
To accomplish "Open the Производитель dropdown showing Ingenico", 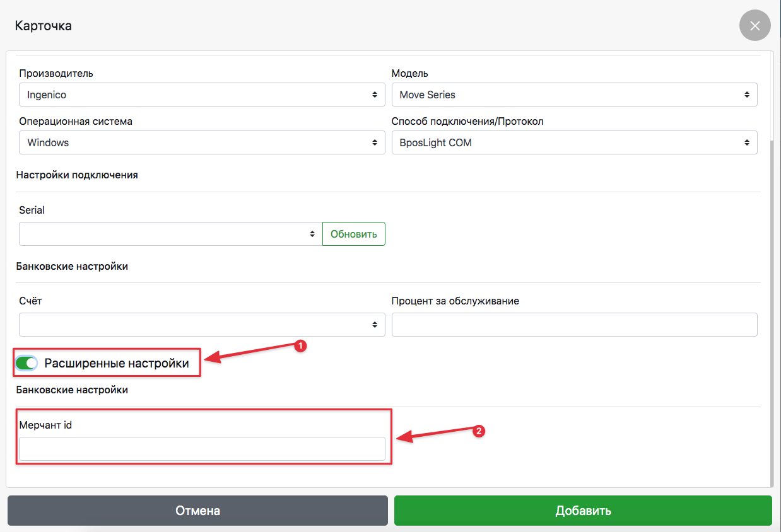I will point(202,95).
